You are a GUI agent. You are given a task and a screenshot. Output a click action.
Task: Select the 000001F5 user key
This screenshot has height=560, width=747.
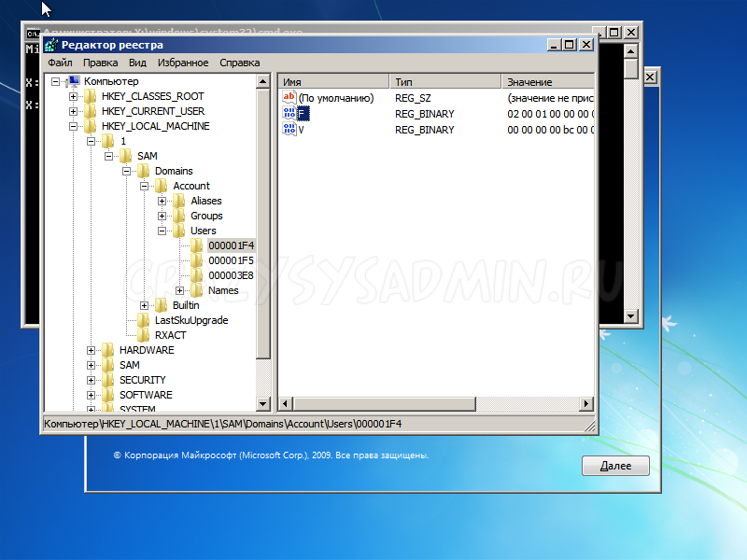[x=231, y=260]
